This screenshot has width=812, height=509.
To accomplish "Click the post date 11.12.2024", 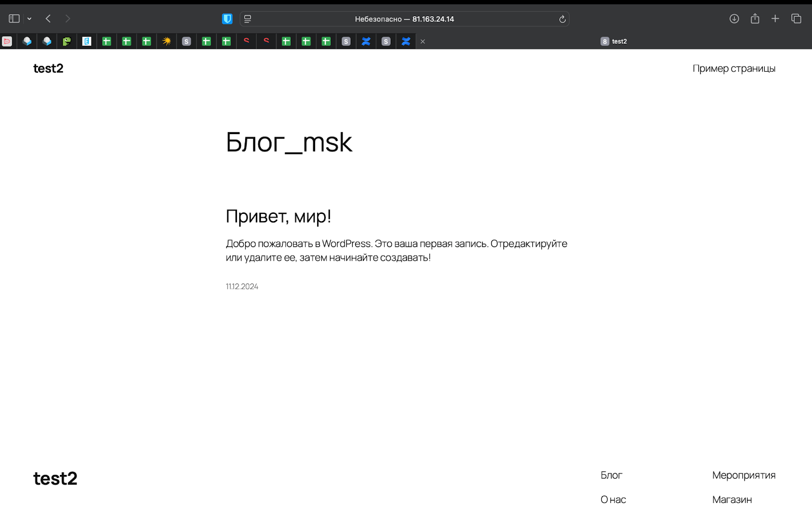I will tap(242, 287).
